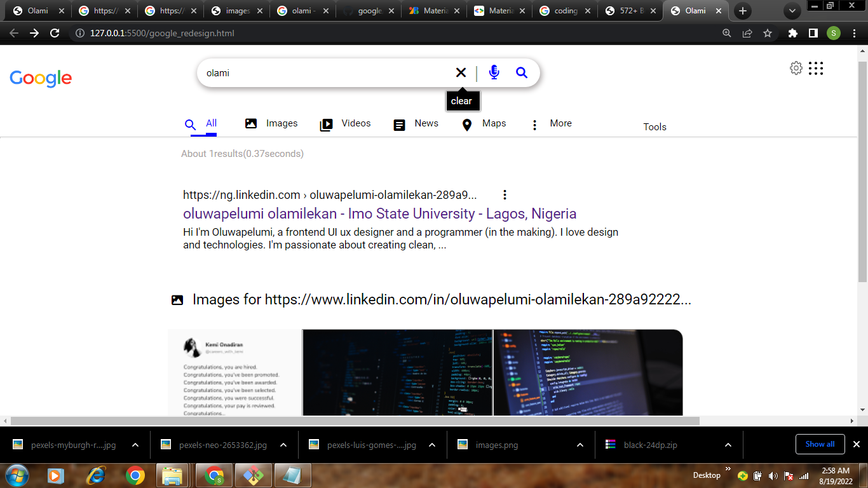This screenshot has width=868, height=488.
Task: Click the Videos play icon
Action: click(325, 124)
